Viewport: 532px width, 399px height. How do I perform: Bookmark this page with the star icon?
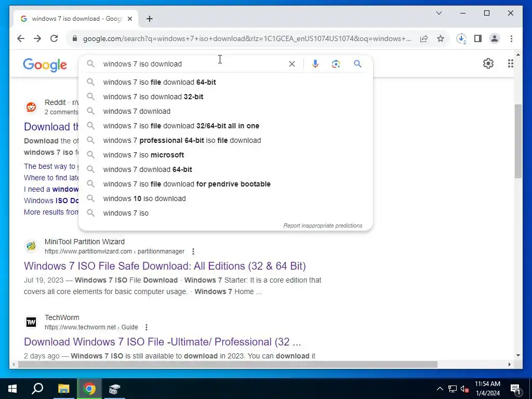point(441,38)
